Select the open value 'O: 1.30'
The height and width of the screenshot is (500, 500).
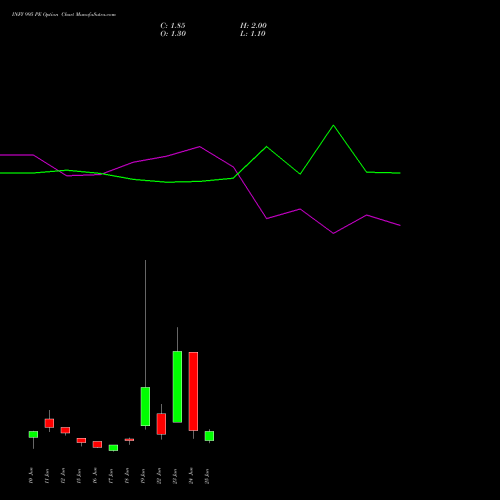click(x=173, y=34)
